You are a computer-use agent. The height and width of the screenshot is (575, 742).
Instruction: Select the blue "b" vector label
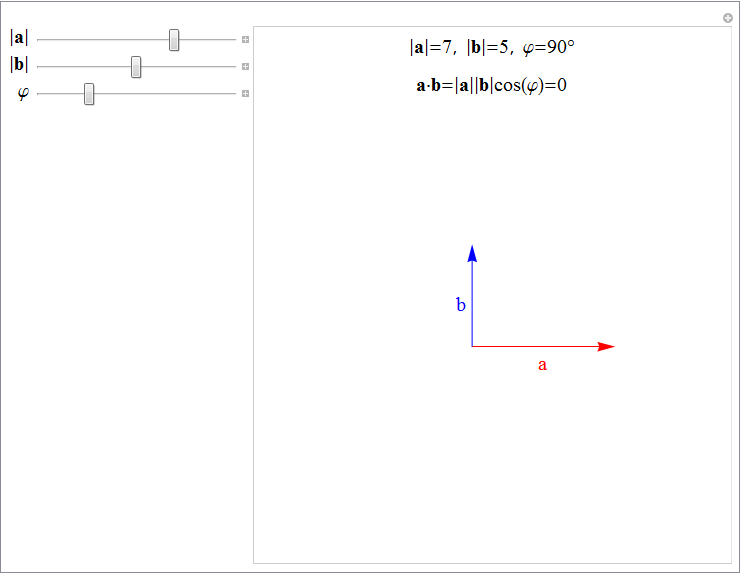click(x=461, y=305)
